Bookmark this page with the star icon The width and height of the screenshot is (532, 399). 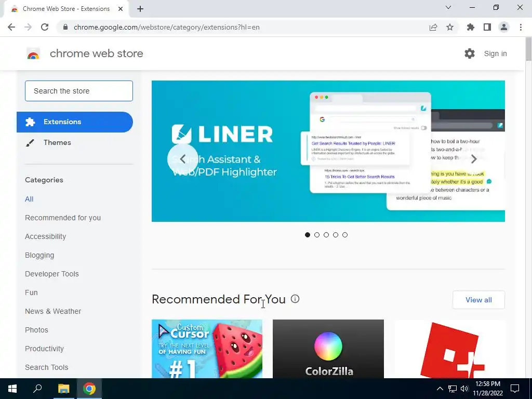(450, 27)
